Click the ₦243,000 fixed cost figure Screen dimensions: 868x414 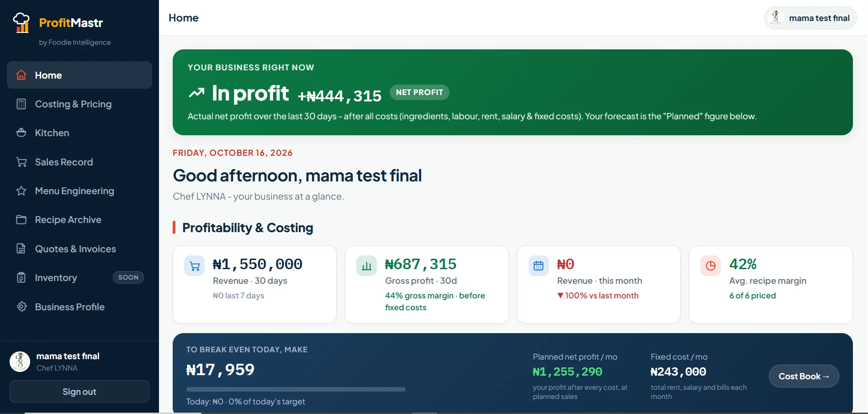[x=678, y=372]
